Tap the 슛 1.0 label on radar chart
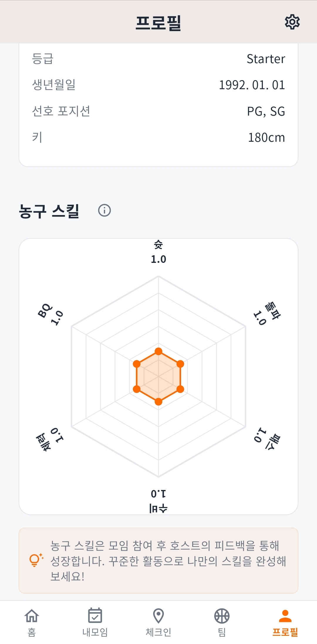The height and width of the screenshot is (644, 317). [x=158, y=252]
